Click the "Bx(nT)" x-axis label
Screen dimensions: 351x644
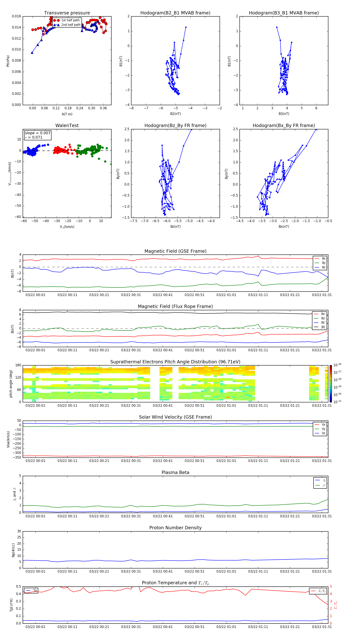(284, 227)
